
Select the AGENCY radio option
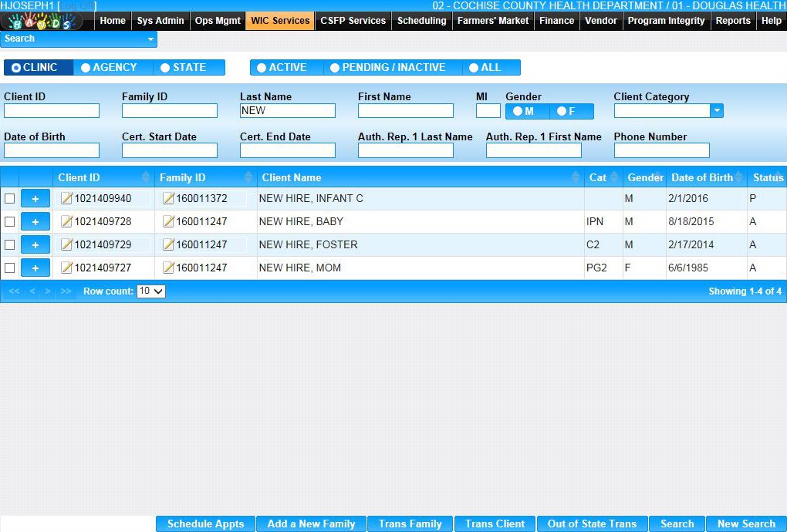pos(113,68)
